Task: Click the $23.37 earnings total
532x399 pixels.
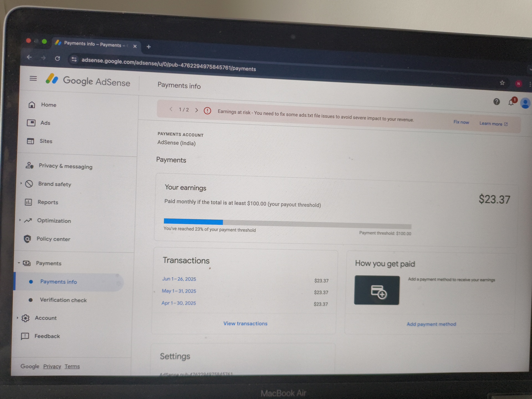Action: [x=494, y=199]
